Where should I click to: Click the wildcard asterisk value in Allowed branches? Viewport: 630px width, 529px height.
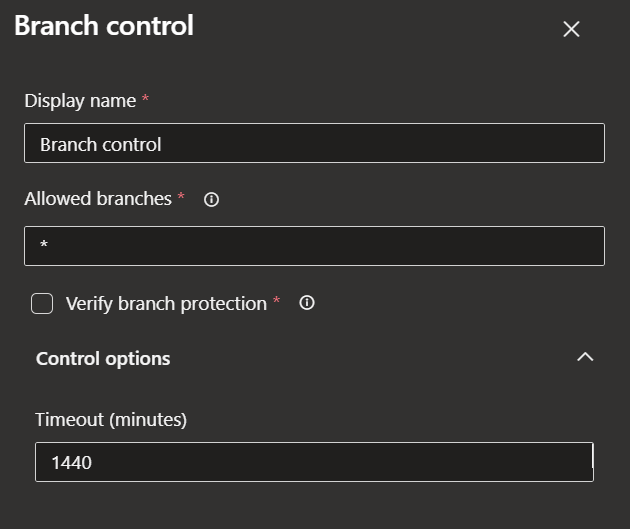[x=44, y=244]
